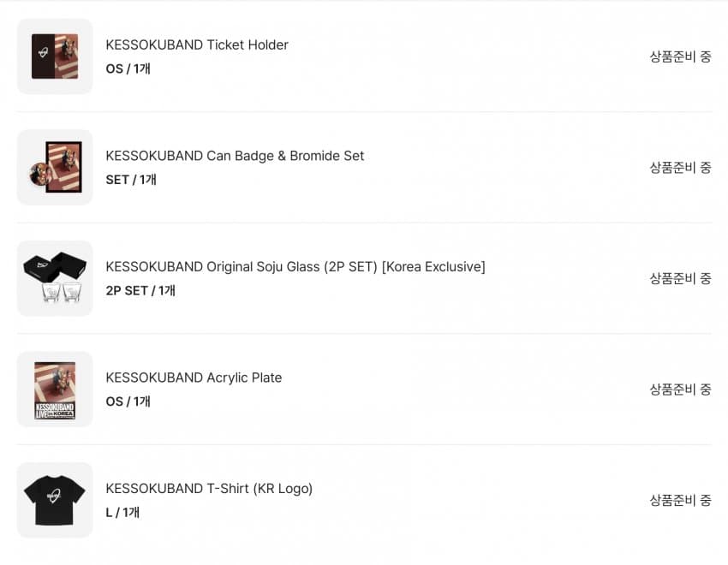Click 상품준비 중 status beside Can Badge set
728x565 pixels.
tap(680, 167)
